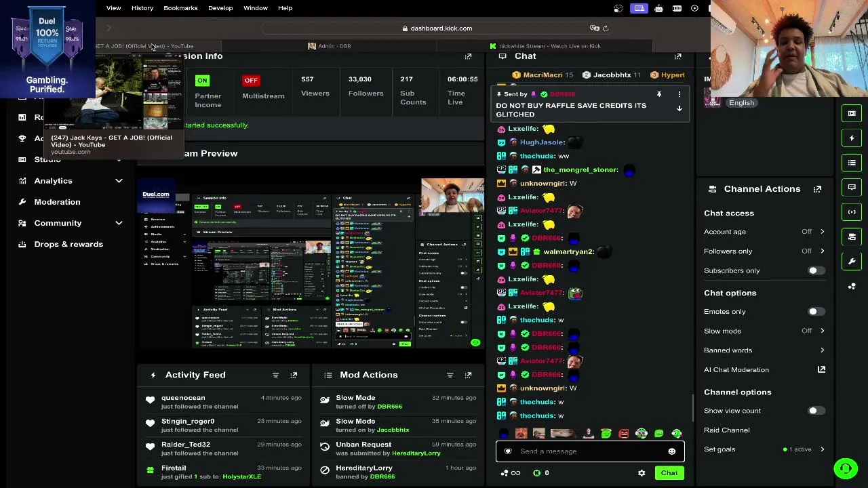Open the emoji picker in chat input
868x488 pixels.
pyautogui.click(x=671, y=451)
